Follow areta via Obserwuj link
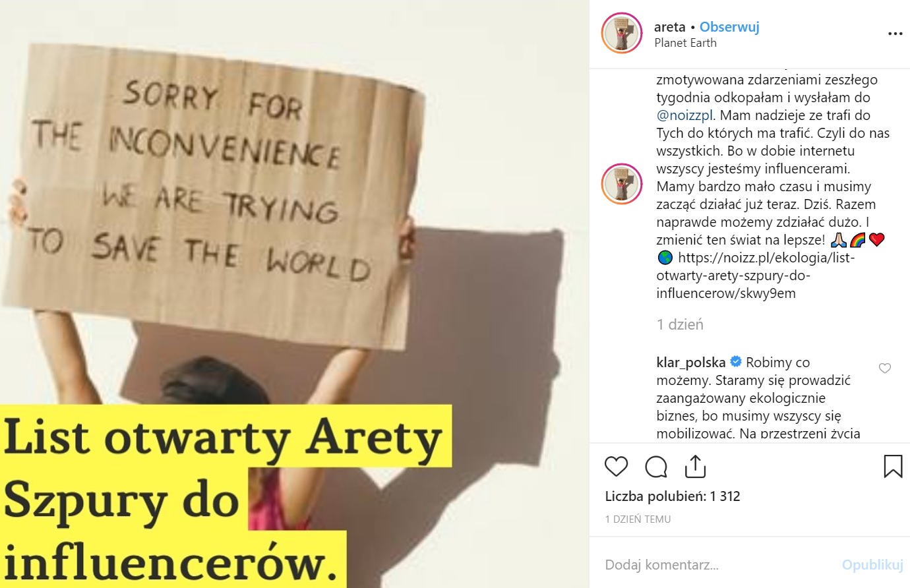The height and width of the screenshot is (588, 910). (729, 27)
